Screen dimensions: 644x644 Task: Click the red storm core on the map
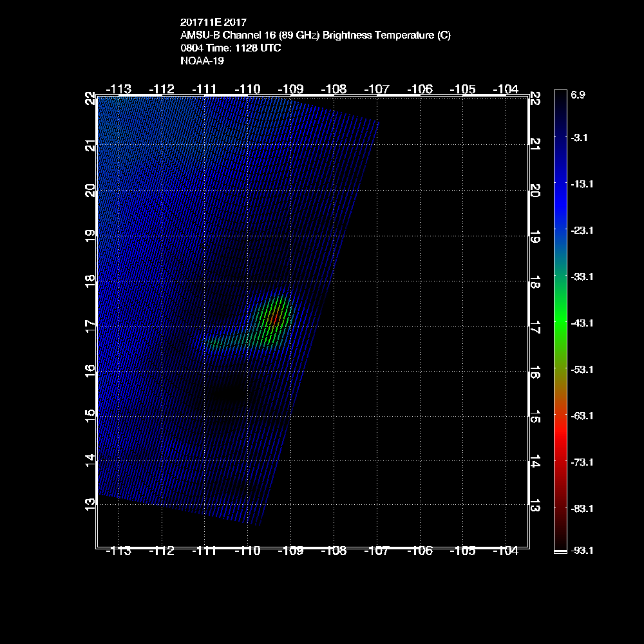[x=275, y=317]
